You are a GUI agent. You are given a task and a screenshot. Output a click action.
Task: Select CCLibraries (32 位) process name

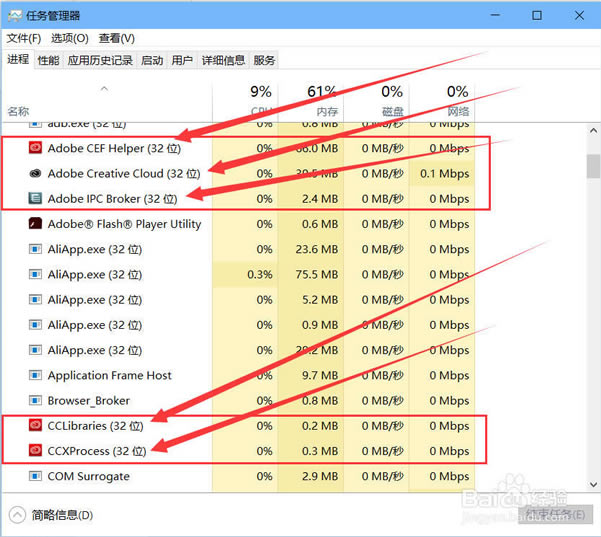click(x=95, y=426)
